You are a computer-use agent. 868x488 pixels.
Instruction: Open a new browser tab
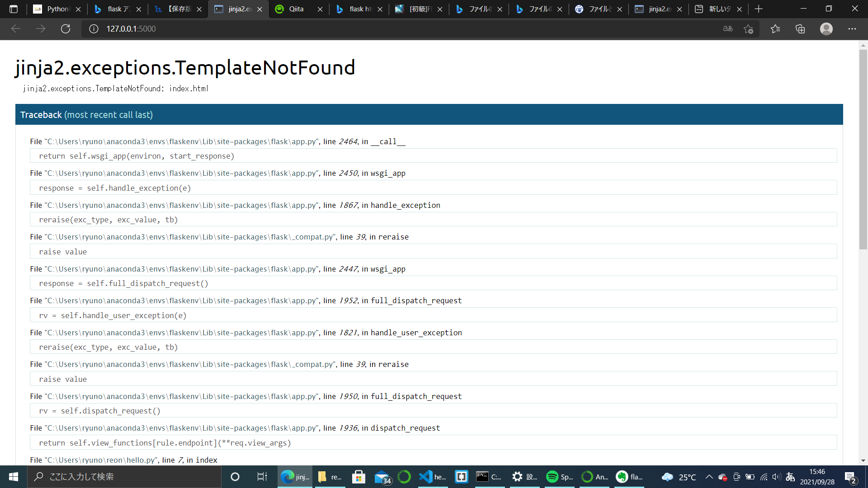(x=759, y=9)
